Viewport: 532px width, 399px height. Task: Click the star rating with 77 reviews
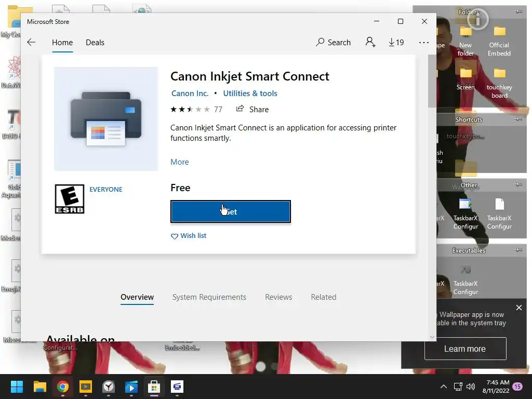[196, 109]
